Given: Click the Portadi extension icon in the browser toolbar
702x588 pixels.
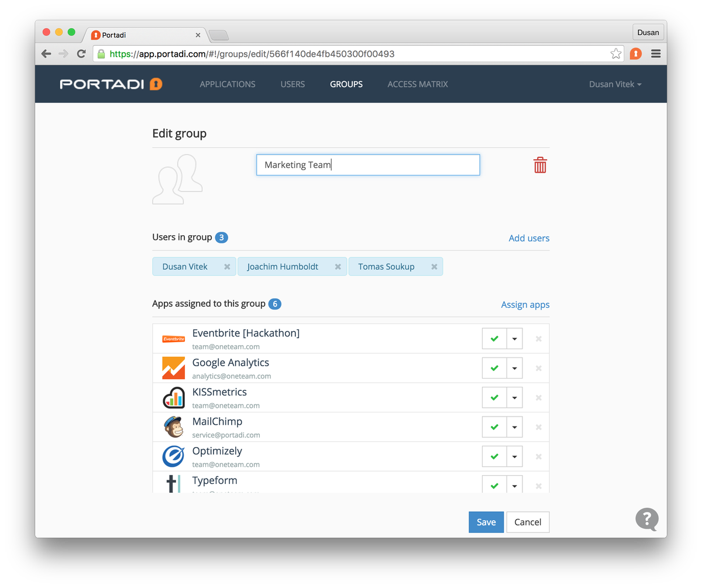Looking at the screenshot, I should pos(636,54).
